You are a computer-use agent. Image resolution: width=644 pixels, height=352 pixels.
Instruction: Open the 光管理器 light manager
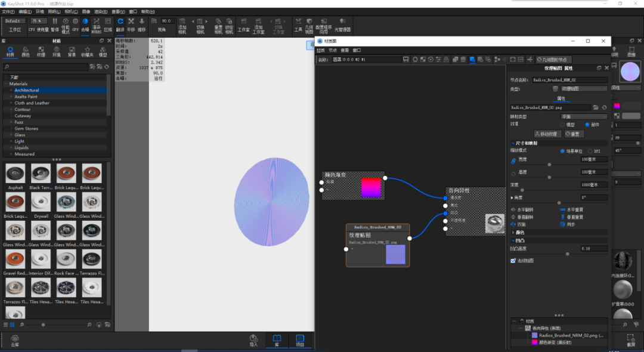tap(342, 26)
